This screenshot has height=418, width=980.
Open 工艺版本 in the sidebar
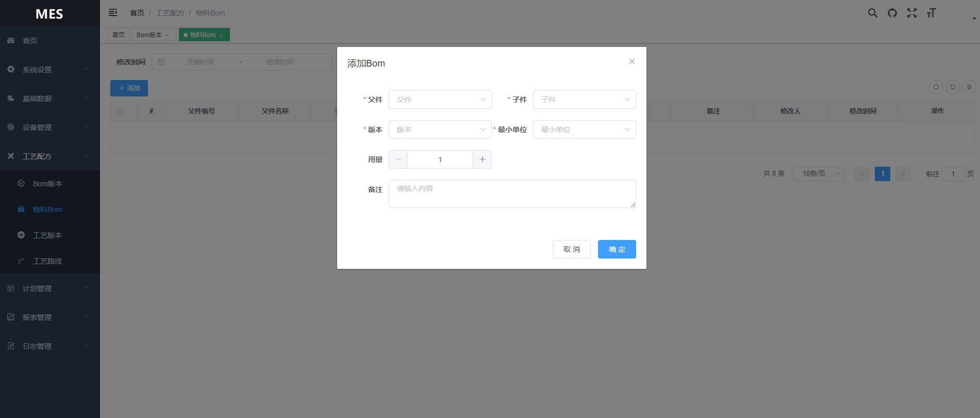[50, 235]
